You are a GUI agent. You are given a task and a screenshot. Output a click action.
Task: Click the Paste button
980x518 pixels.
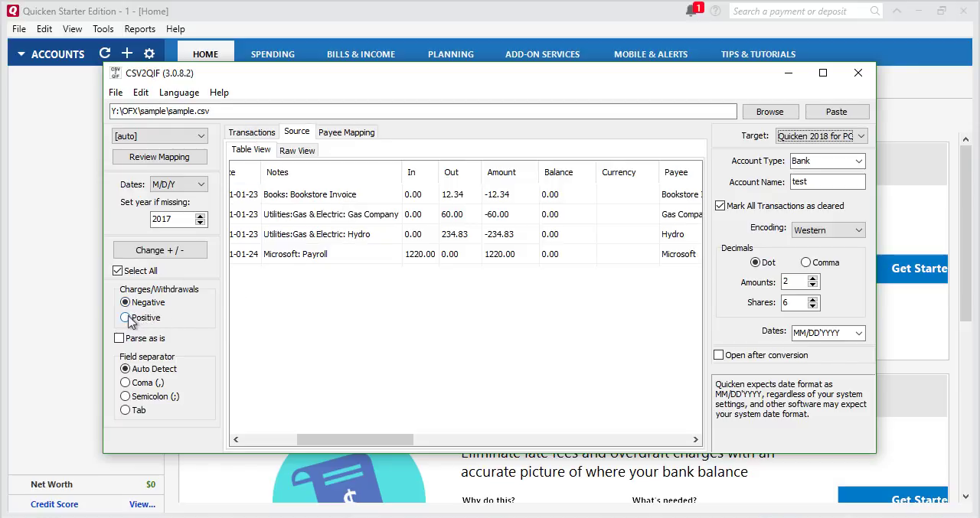(837, 112)
